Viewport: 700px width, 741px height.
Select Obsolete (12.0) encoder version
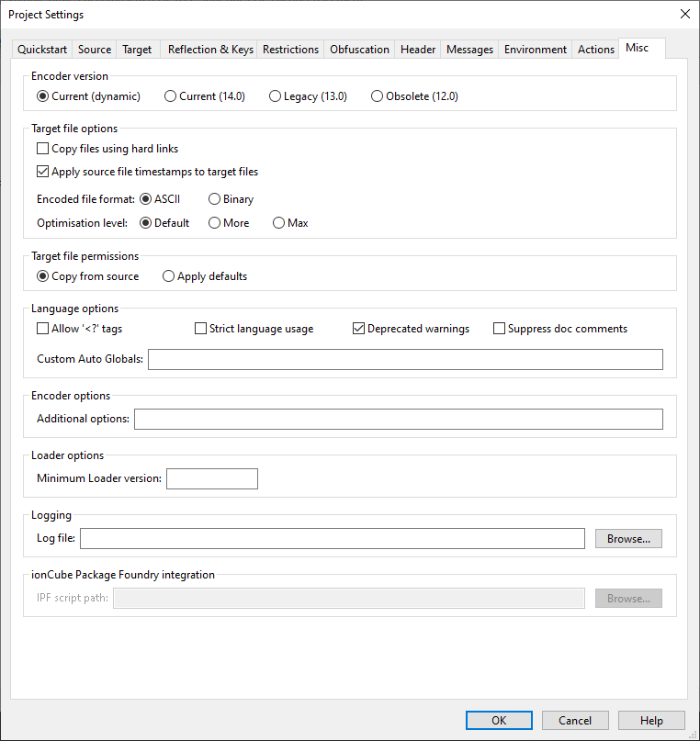point(414,96)
